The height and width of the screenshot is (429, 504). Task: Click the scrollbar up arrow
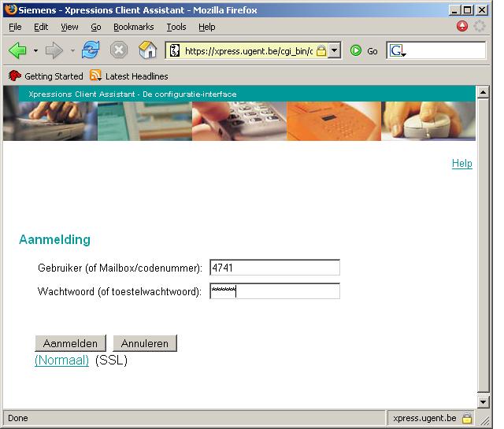(483, 92)
